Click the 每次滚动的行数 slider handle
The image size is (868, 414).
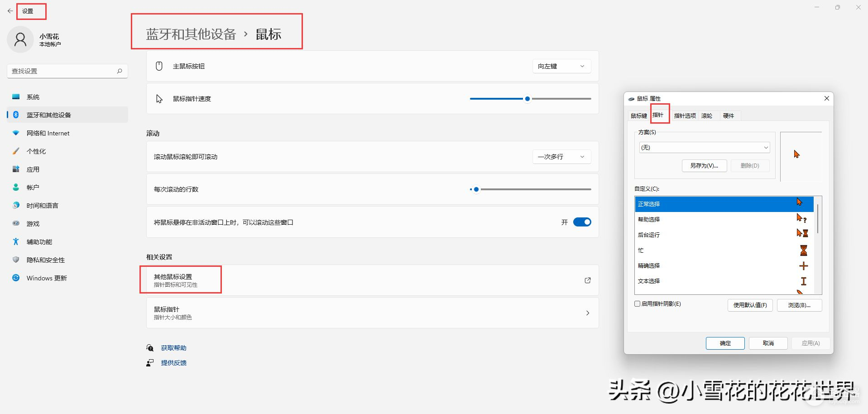tap(476, 189)
